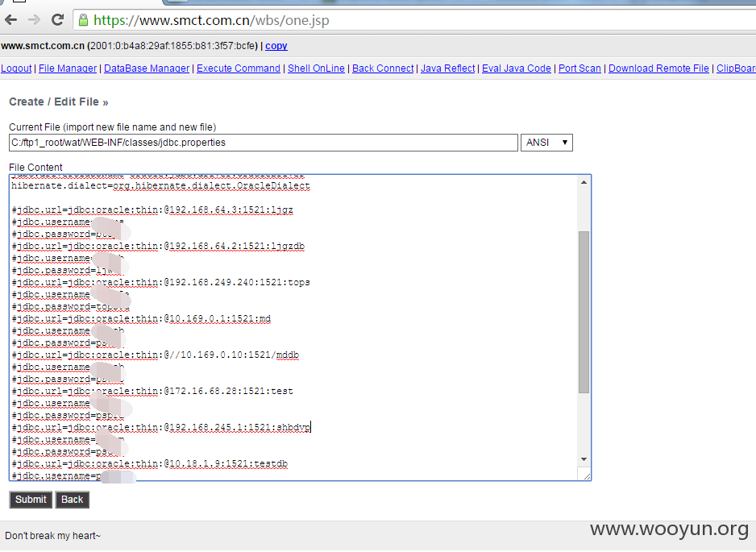Click the jdbc url line with 172.16.68.28:1521:test
756x552 pixels.
coord(152,392)
